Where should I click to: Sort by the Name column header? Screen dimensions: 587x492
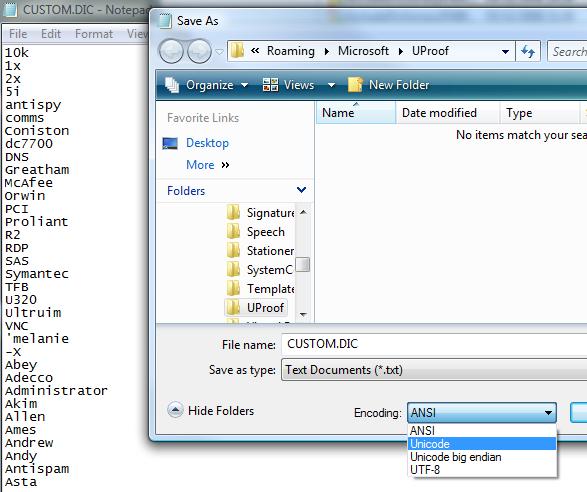pyautogui.click(x=356, y=113)
